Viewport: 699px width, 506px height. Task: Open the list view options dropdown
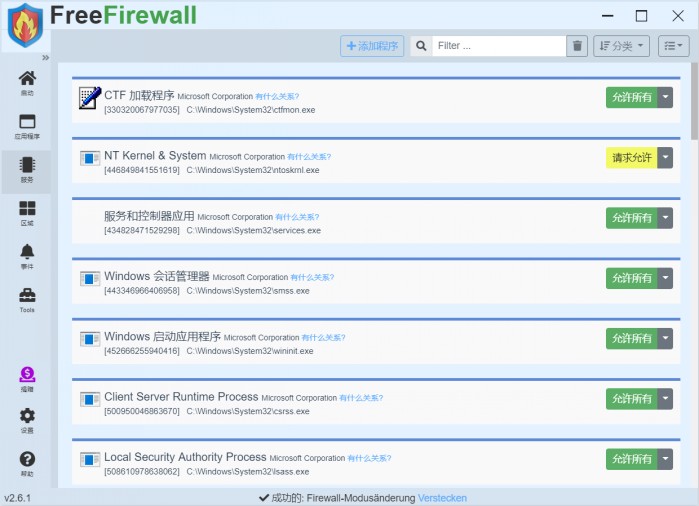(x=674, y=46)
